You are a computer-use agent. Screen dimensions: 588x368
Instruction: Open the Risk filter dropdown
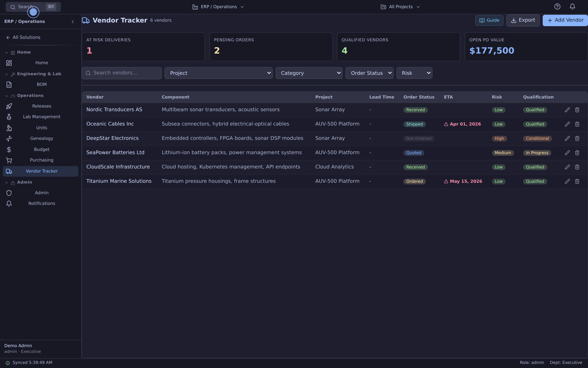pyautogui.click(x=414, y=73)
